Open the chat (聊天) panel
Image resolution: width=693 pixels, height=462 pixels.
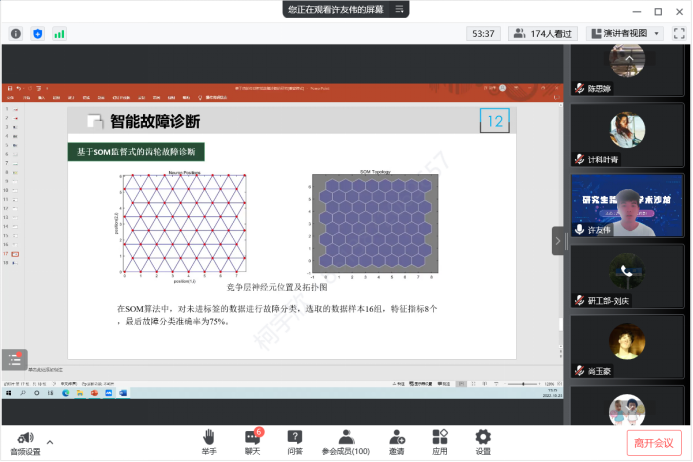(252, 441)
